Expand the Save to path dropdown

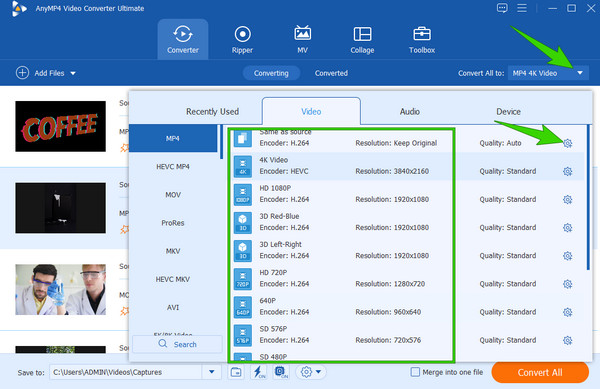212,372
